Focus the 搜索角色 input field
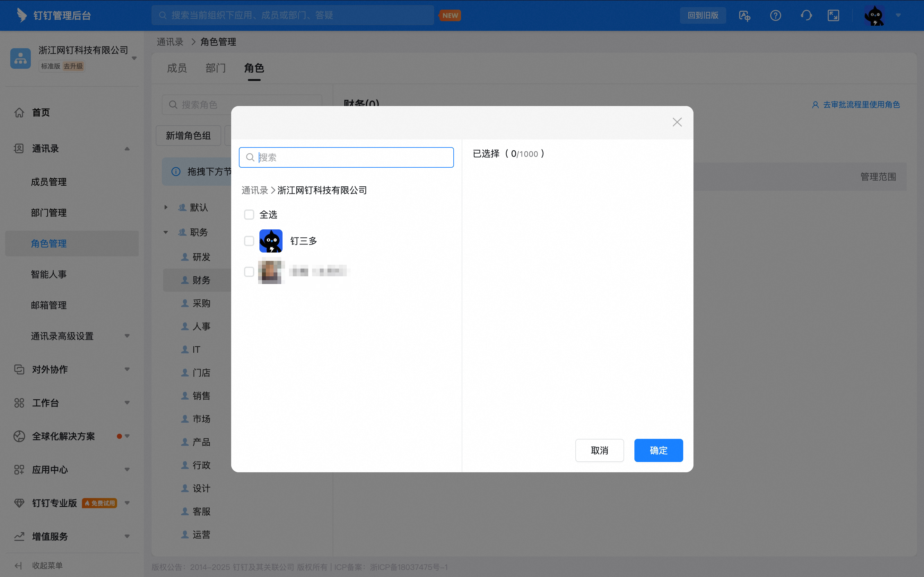924x577 pixels. (x=242, y=104)
